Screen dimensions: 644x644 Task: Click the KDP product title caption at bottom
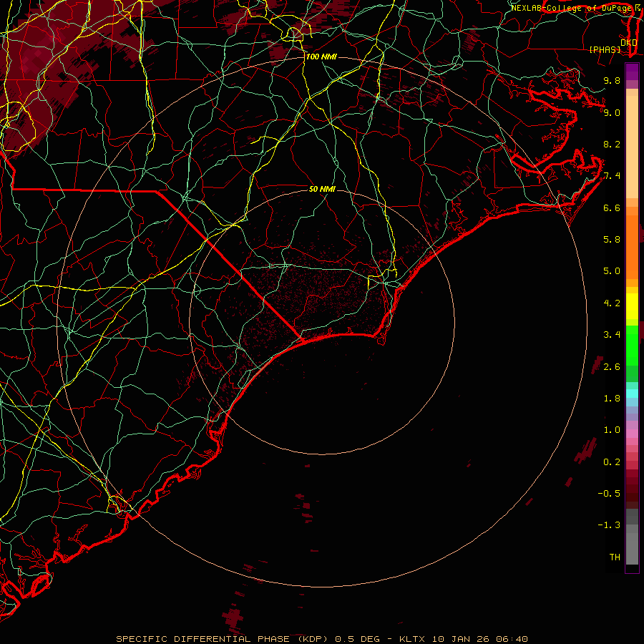[x=322, y=639]
